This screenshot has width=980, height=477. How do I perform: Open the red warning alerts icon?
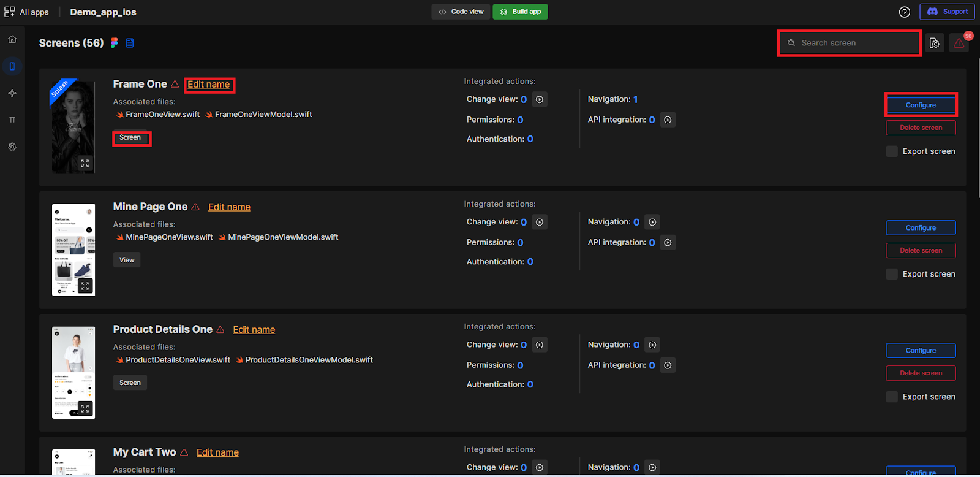click(959, 43)
